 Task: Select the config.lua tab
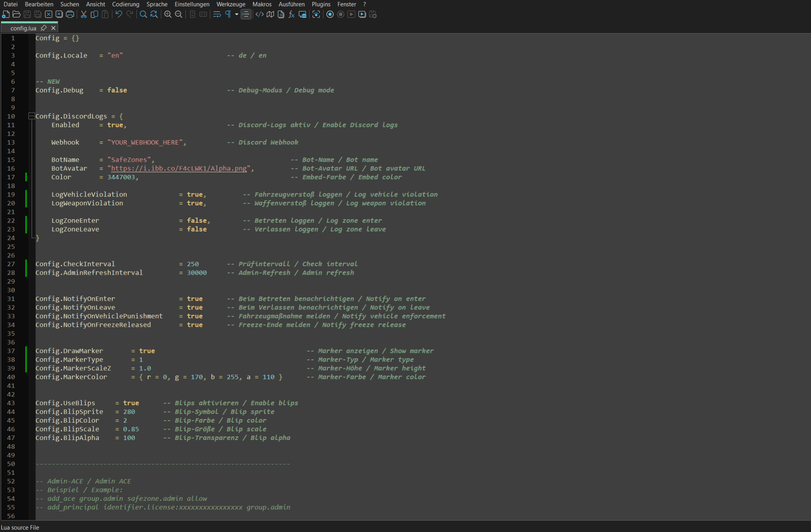tap(24, 28)
